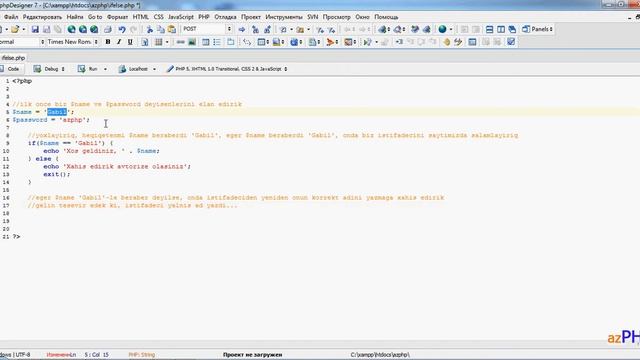The image size is (640, 360).
Task: Click the highlighted 'Gabil' string on line 5
Action: coord(57,112)
